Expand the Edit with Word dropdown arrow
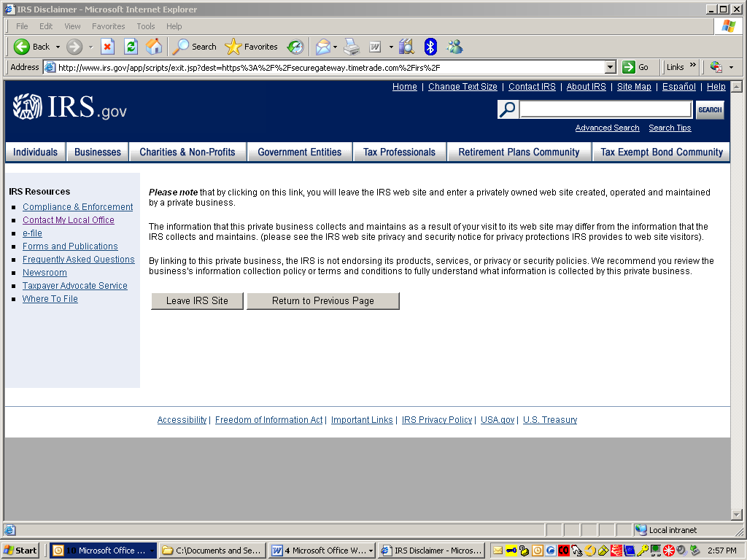The image size is (747, 560). 391,47
